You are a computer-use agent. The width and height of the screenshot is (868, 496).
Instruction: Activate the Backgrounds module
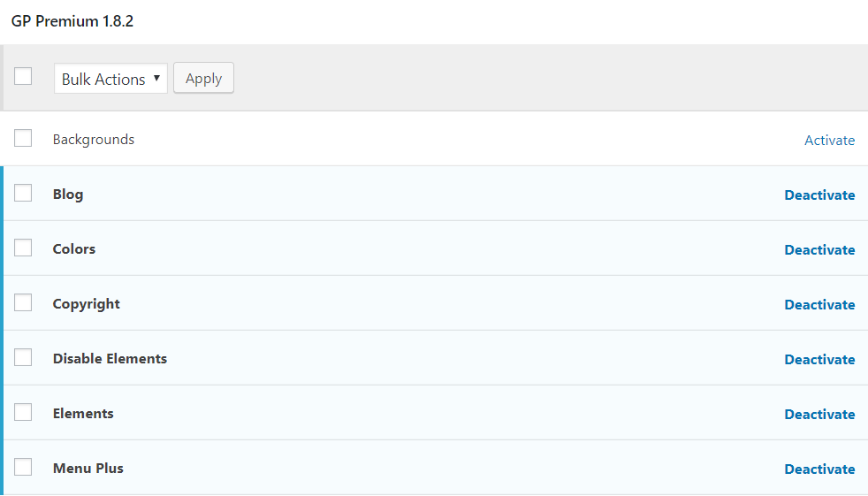pos(829,140)
